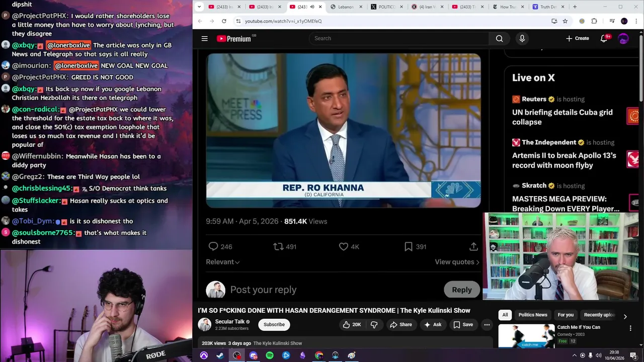The width and height of the screenshot is (644, 362).
Task: Open Artemis II moon flyby story
Action: [564, 160]
